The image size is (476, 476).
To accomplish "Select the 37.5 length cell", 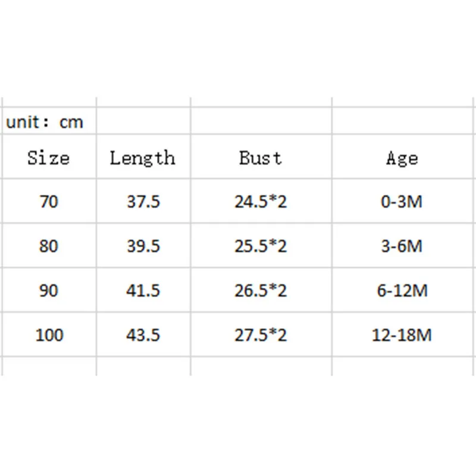I will coord(143,201).
